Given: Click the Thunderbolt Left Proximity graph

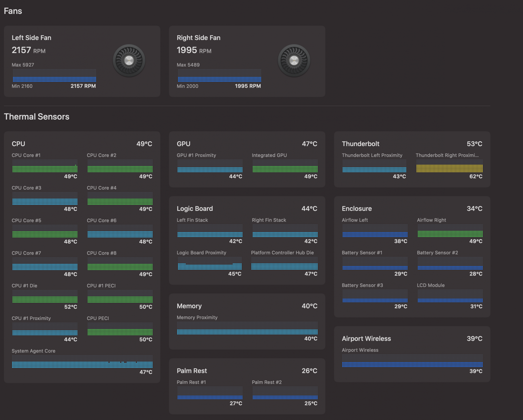Looking at the screenshot, I should click(x=374, y=166).
